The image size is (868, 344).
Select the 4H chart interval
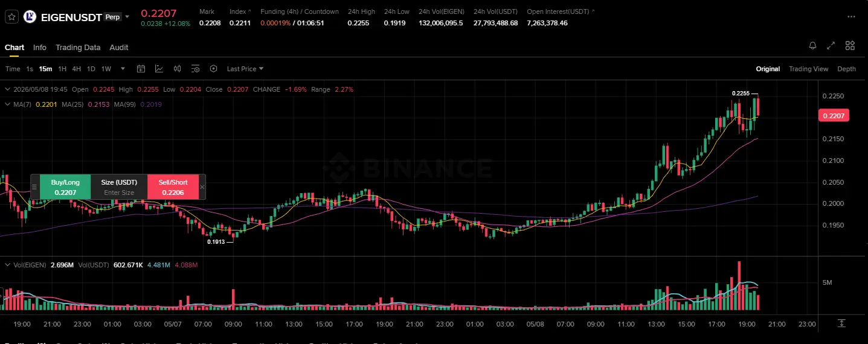click(77, 69)
